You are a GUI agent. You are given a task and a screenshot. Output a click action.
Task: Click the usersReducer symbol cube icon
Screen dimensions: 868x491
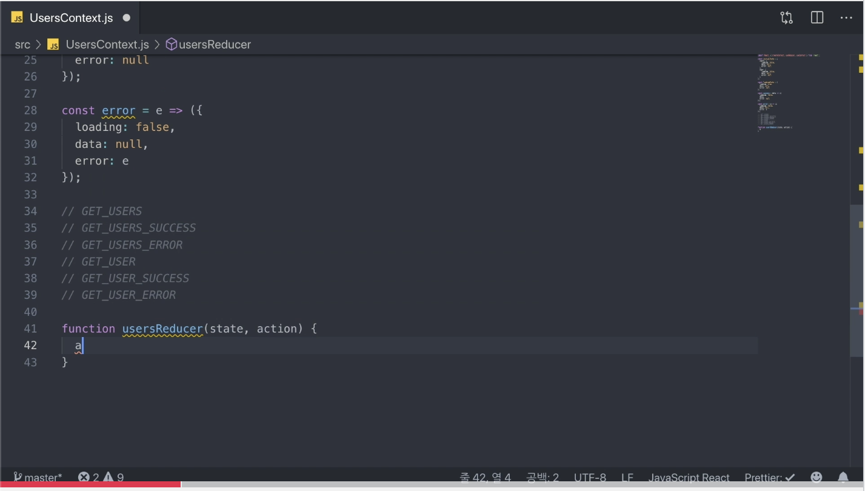[171, 44]
